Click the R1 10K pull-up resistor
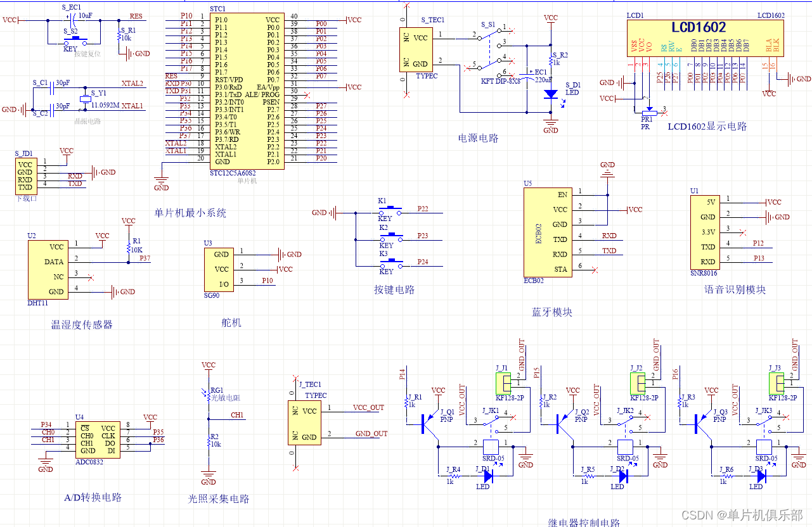The image size is (812, 527). coord(128,247)
